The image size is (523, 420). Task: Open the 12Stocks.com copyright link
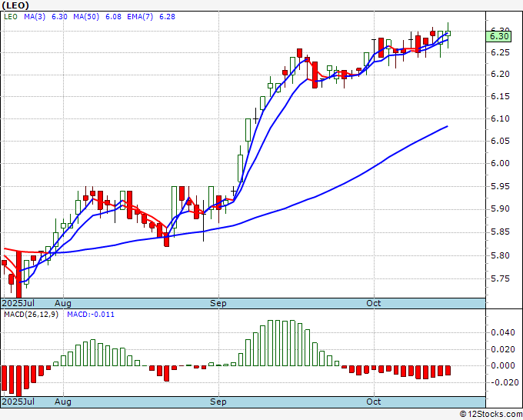coord(491,415)
